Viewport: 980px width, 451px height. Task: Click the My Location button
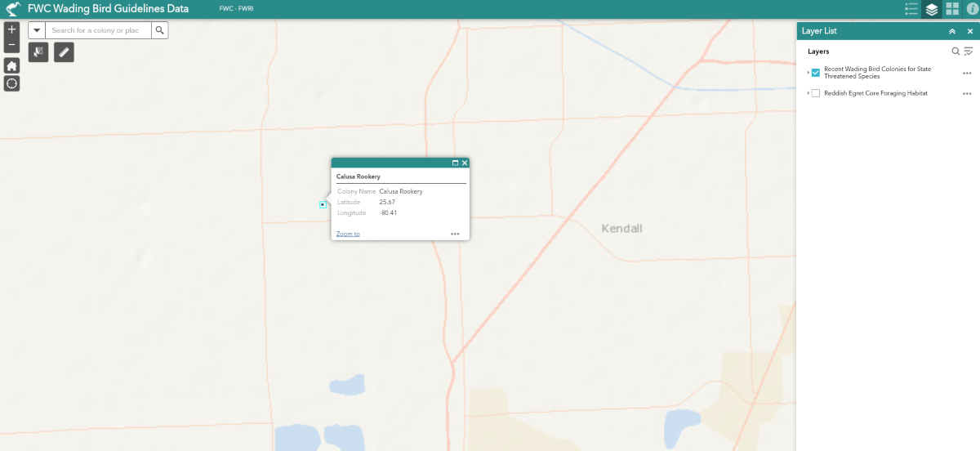tap(11, 83)
